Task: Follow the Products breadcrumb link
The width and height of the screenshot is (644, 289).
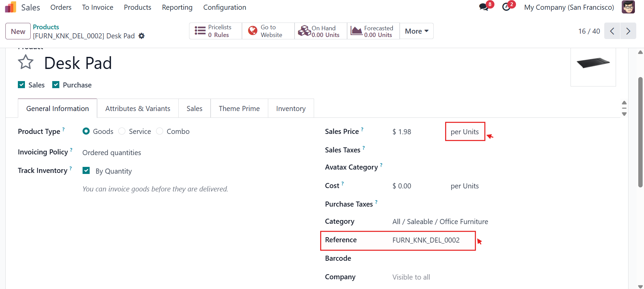Action: click(x=46, y=27)
